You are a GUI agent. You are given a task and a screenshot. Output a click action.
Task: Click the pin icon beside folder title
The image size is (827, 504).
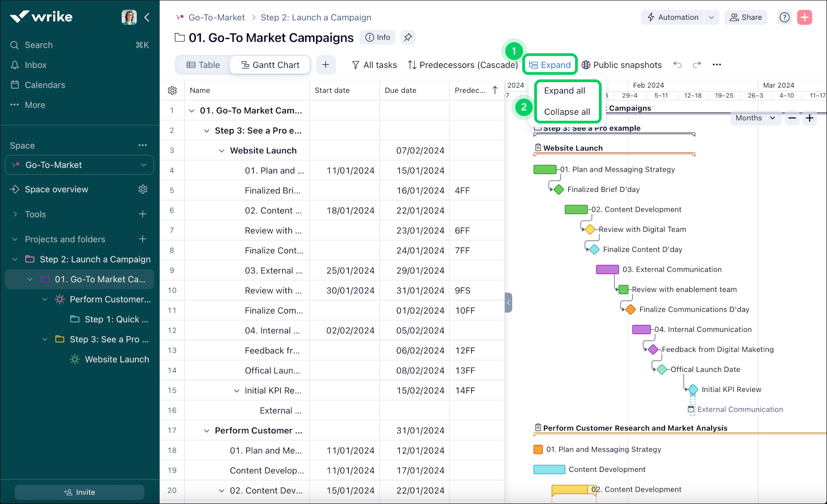pyautogui.click(x=408, y=38)
